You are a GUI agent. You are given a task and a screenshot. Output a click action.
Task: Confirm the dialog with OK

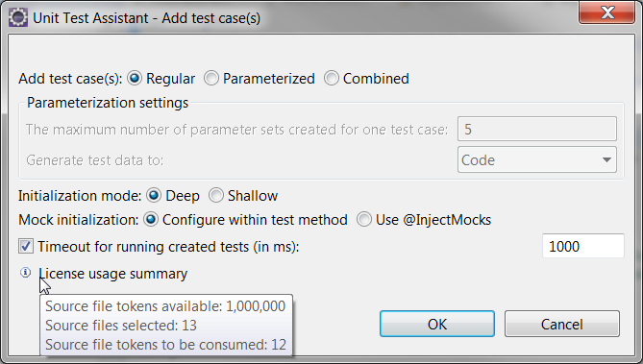[x=437, y=324]
